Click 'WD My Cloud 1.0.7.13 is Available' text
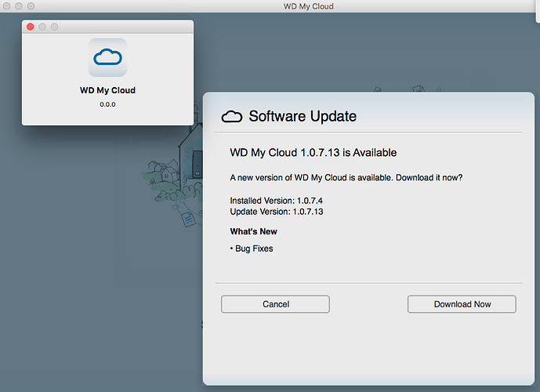 click(x=313, y=152)
